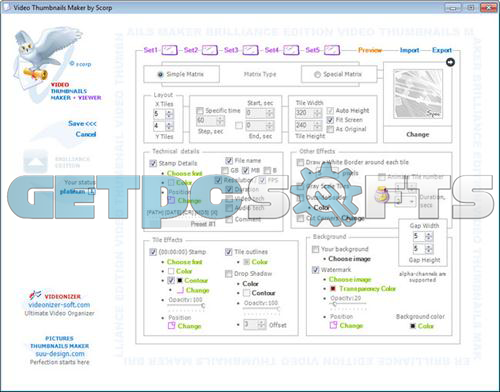The image size is (500, 392).
Task: Click Change under the preview thumbnail
Action: 418,134
